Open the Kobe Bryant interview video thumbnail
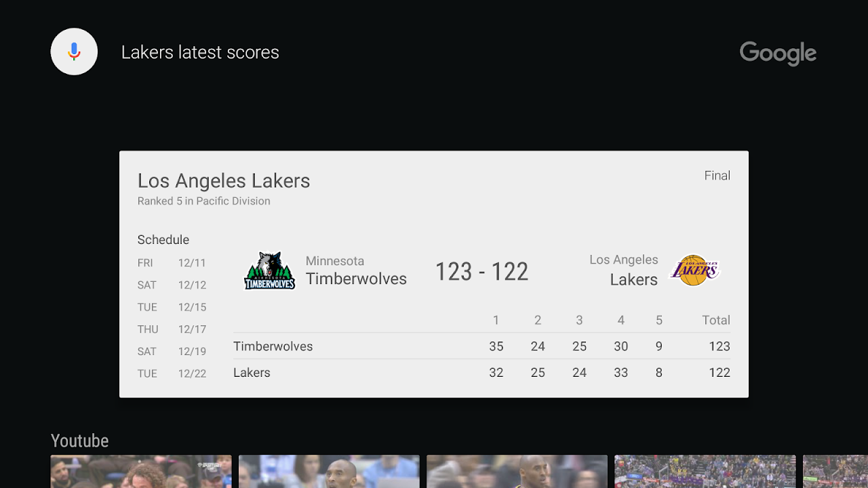Screen dimensions: 868x488 pos(328,472)
